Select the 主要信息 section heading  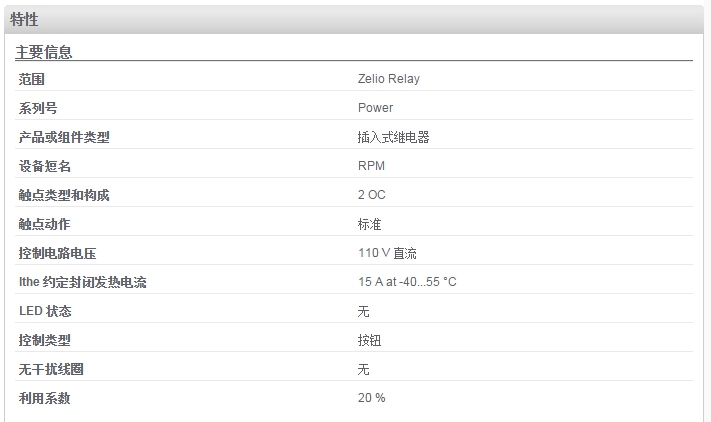click(44, 52)
